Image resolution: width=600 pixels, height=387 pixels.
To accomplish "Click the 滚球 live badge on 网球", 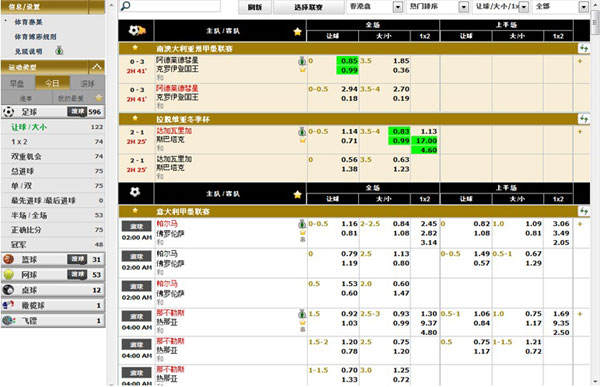I will pyautogui.click(x=77, y=274).
